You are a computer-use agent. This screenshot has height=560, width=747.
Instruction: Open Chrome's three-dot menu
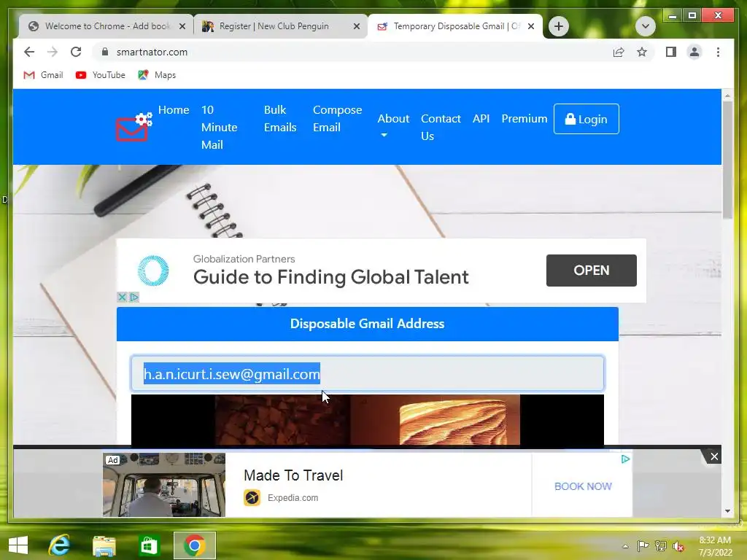[x=718, y=52]
